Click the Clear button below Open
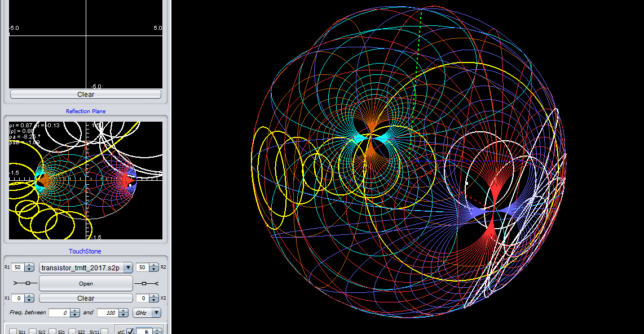Image resolution: width=644 pixels, height=334 pixels. coord(86,299)
